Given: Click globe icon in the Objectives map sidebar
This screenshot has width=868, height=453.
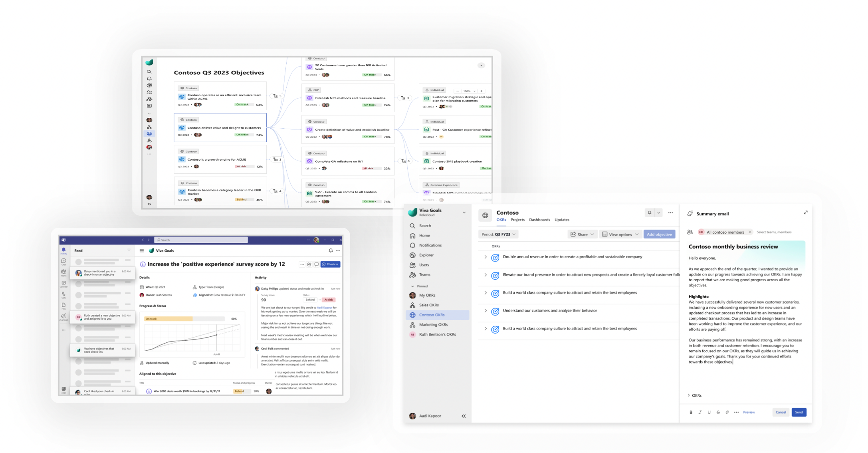Looking at the screenshot, I should click(x=149, y=134).
